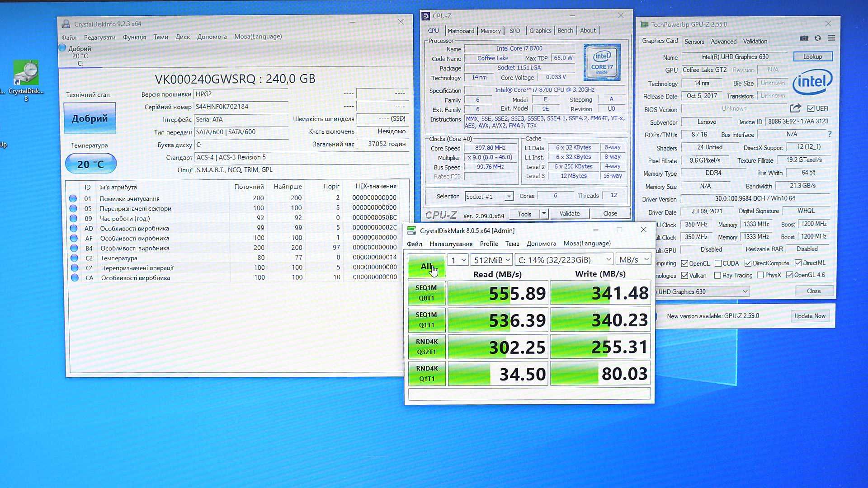Run the SEQ1M Q1T1 test

tap(426, 319)
